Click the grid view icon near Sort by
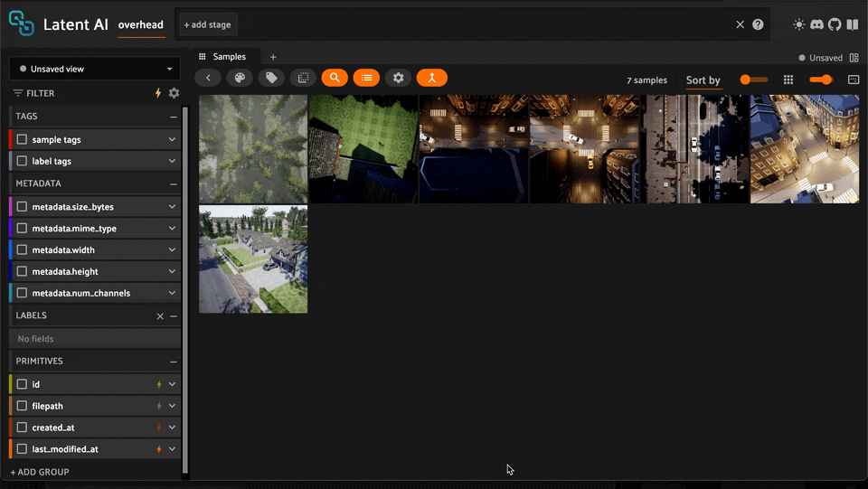Image resolution: width=868 pixels, height=489 pixels. pyautogui.click(x=788, y=80)
